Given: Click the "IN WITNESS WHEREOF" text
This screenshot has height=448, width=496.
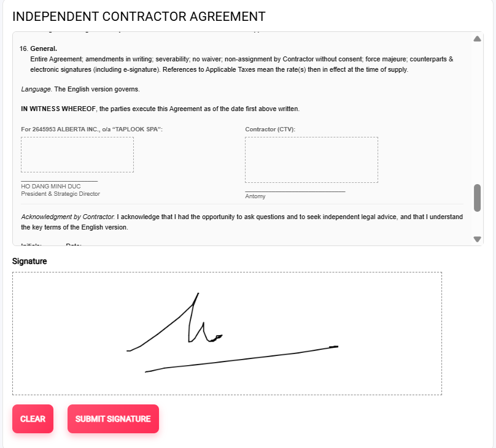Looking at the screenshot, I should 59,109.
